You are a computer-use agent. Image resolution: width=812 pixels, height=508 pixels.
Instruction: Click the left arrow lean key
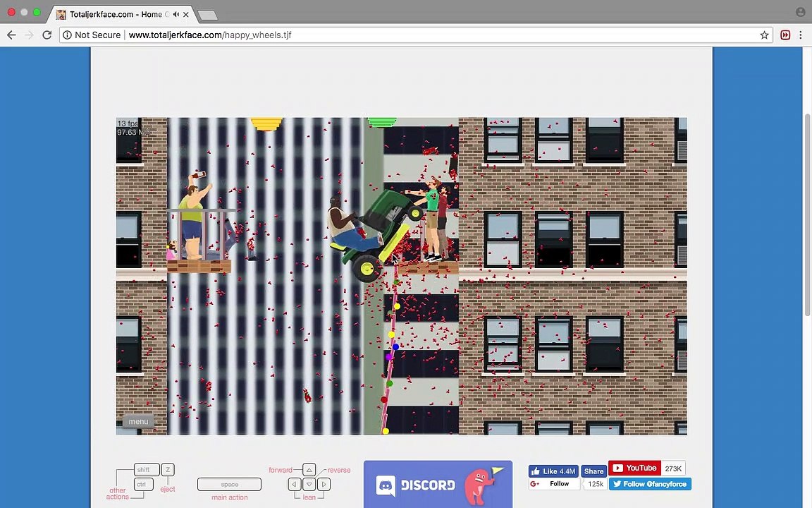coord(295,484)
